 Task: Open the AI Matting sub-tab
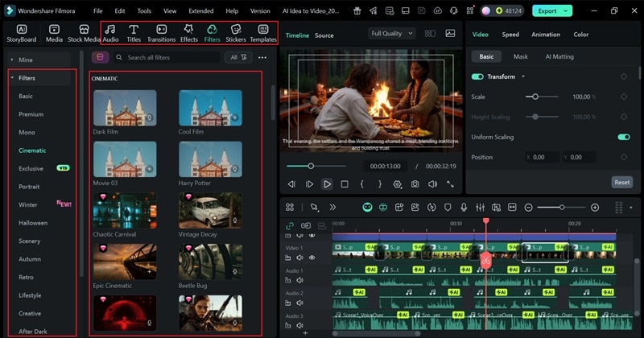559,56
